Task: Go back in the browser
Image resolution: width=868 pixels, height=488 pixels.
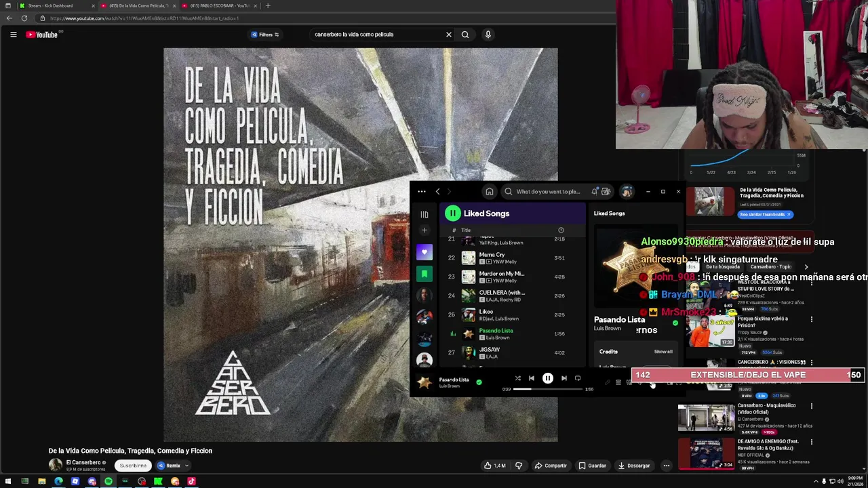Action: [x=9, y=18]
